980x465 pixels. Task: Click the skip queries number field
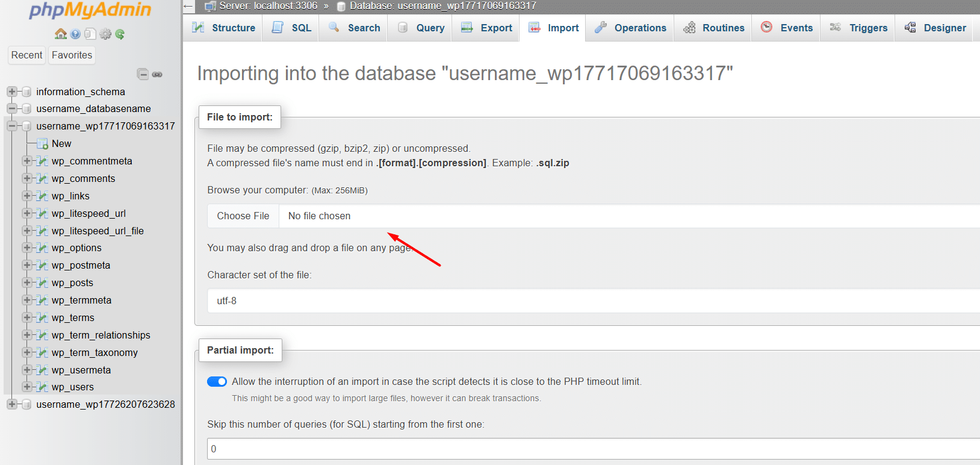coord(594,449)
